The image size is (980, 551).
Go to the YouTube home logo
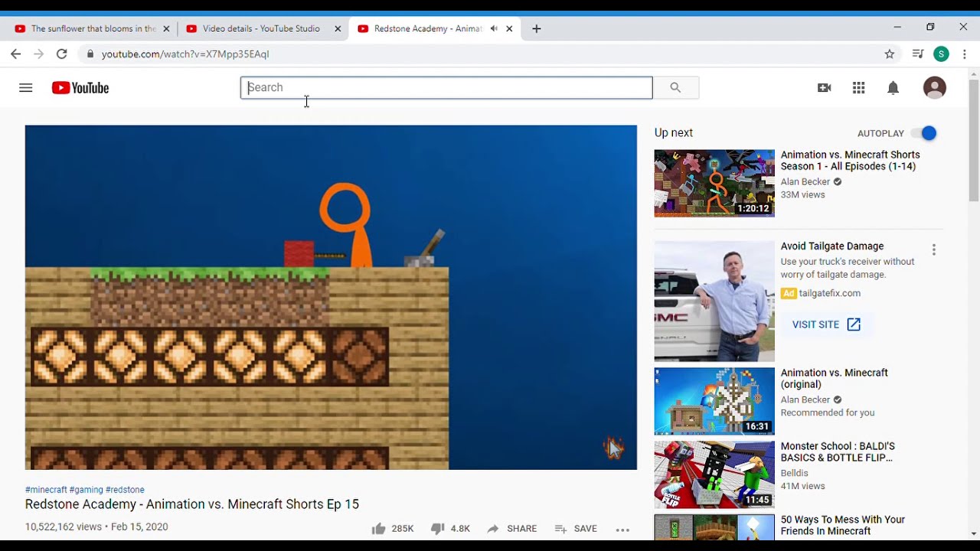(80, 88)
